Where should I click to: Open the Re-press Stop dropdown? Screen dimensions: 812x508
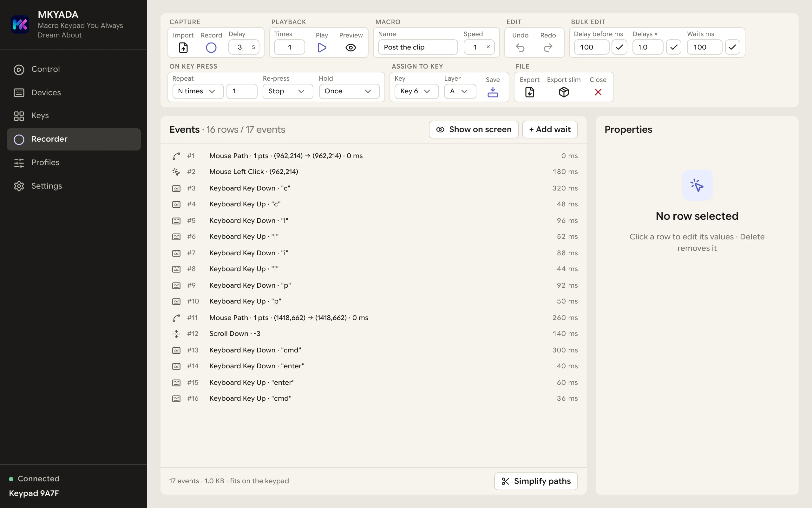point(288,91)
